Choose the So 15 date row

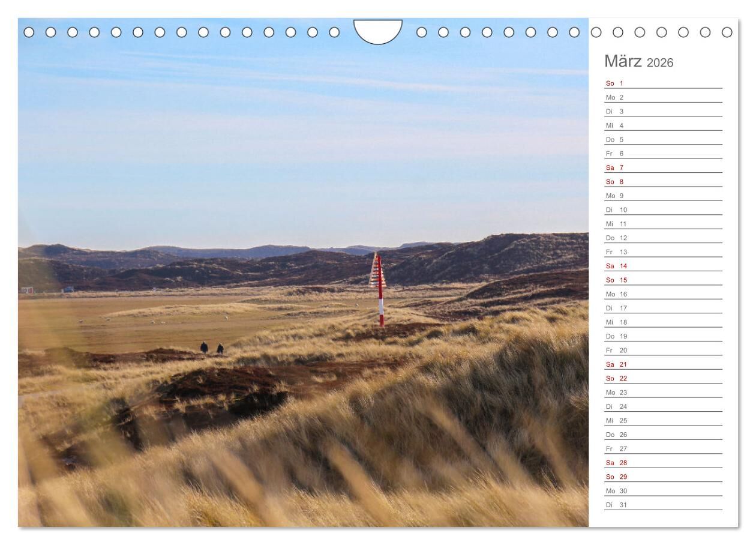tap(663, 280)
